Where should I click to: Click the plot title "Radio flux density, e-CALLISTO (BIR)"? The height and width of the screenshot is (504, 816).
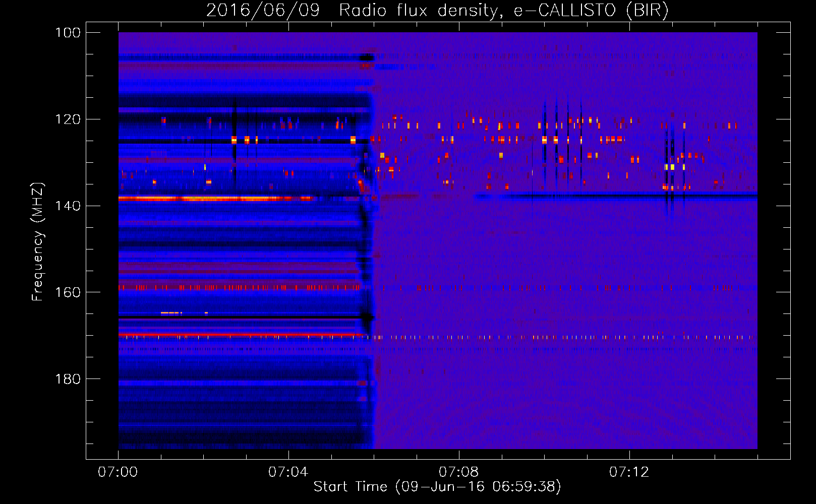[503, 10]
